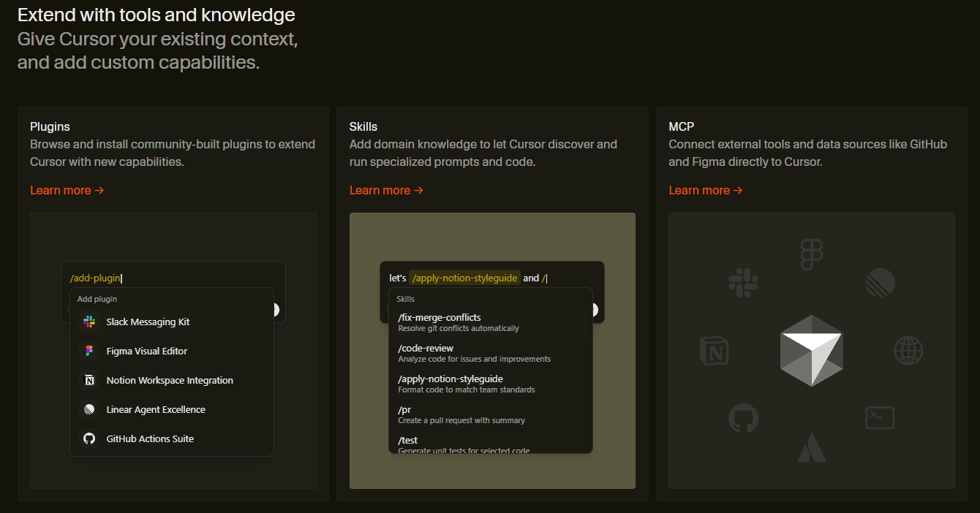Open Learn more under MCP
The image size is (980, 513).
(x=706, y=190)
